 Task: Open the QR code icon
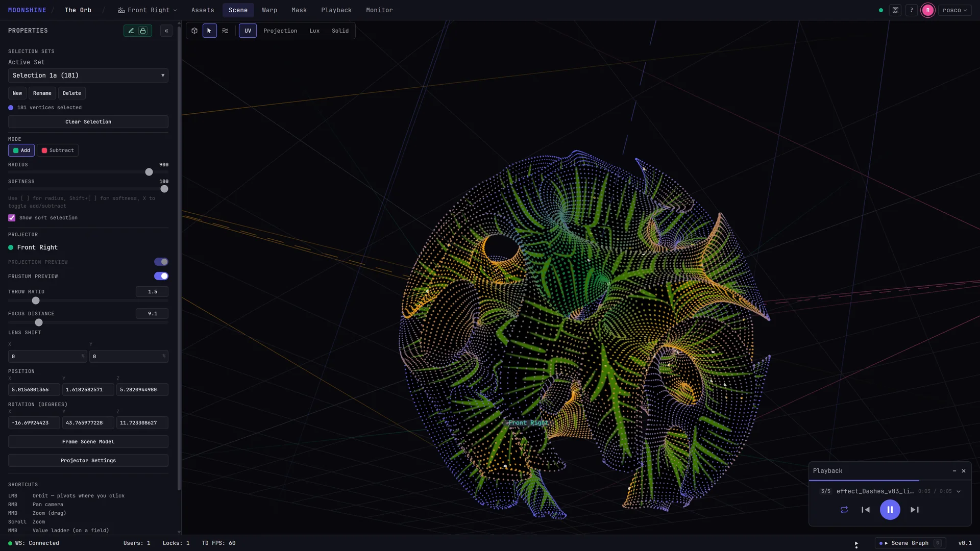tap(895, 10)
